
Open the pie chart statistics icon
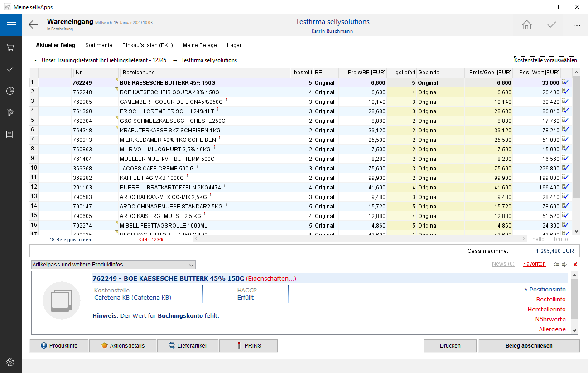(x=11, y=91)
